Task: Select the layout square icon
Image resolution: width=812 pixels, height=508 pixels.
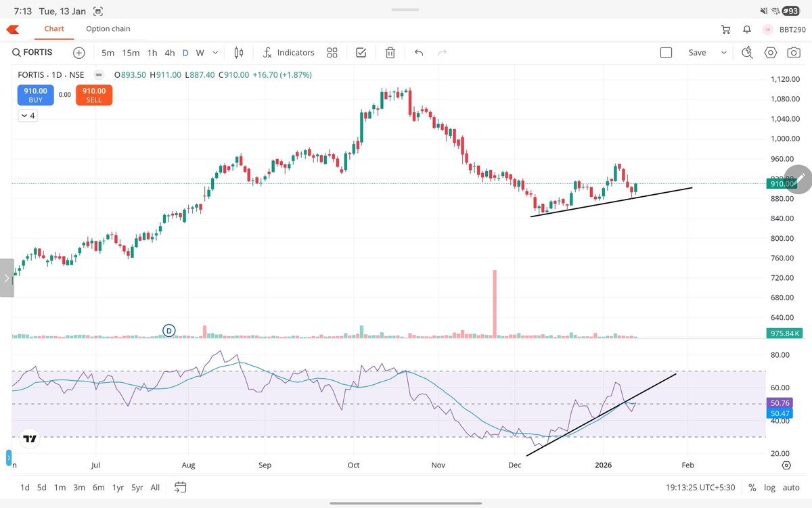Action: coord(666,53)
